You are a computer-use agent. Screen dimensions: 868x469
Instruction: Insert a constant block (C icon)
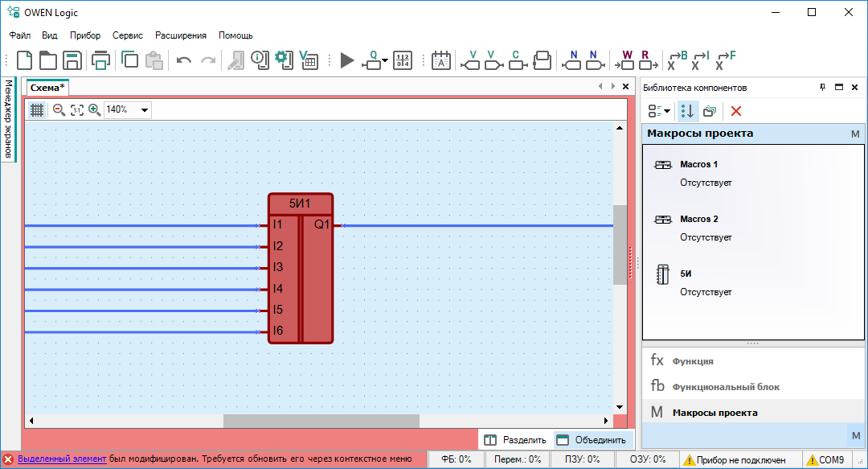click(517, 60)
